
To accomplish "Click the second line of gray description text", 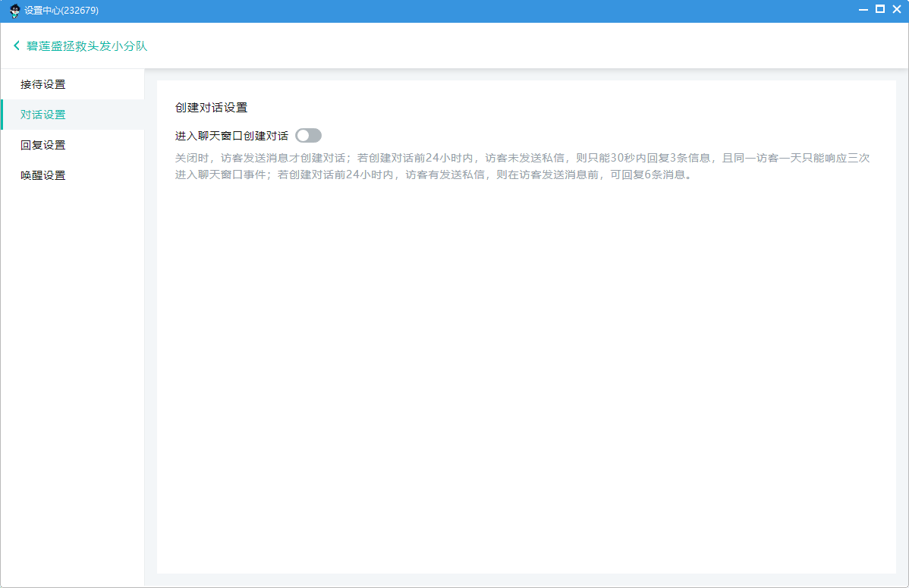I will tap(432, 175).
